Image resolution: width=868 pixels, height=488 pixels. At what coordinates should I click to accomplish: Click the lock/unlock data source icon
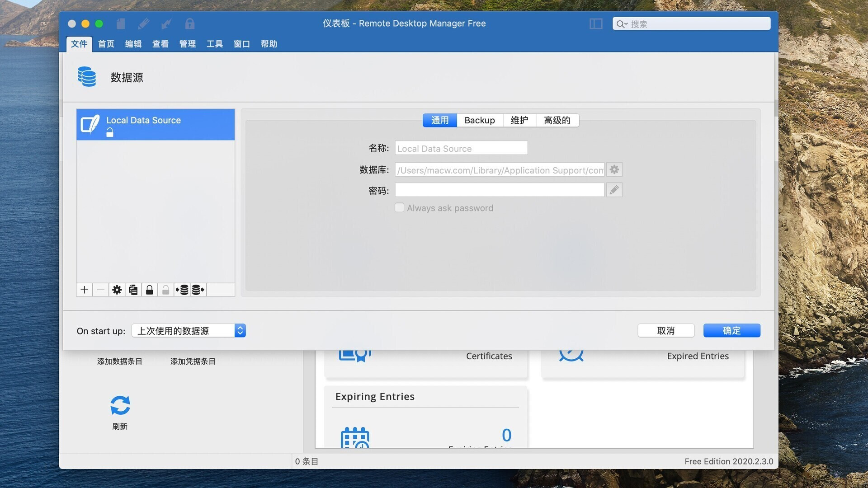pos(149,289)
